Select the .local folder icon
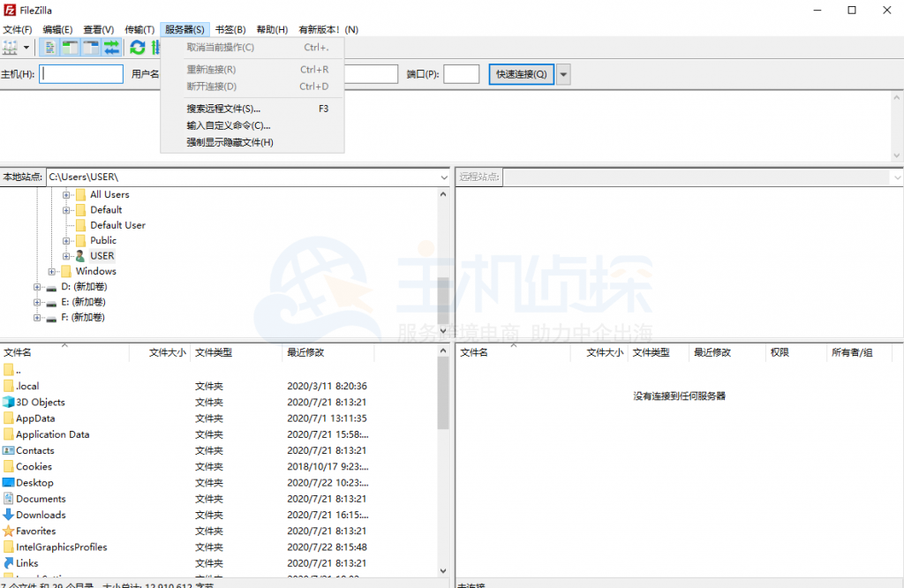The height and width of the screenshot is (588, 904). [x=9, y=386]
